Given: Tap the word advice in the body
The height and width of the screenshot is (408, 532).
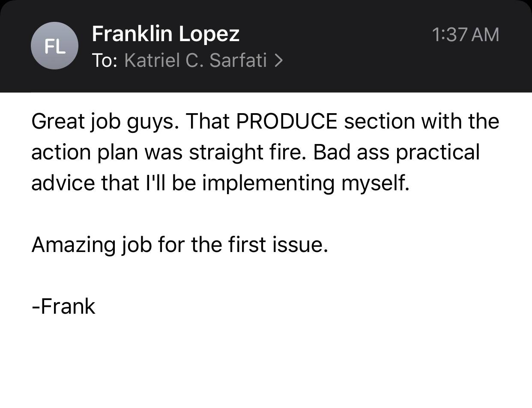Looking at the screenshot, I should 63,183.
